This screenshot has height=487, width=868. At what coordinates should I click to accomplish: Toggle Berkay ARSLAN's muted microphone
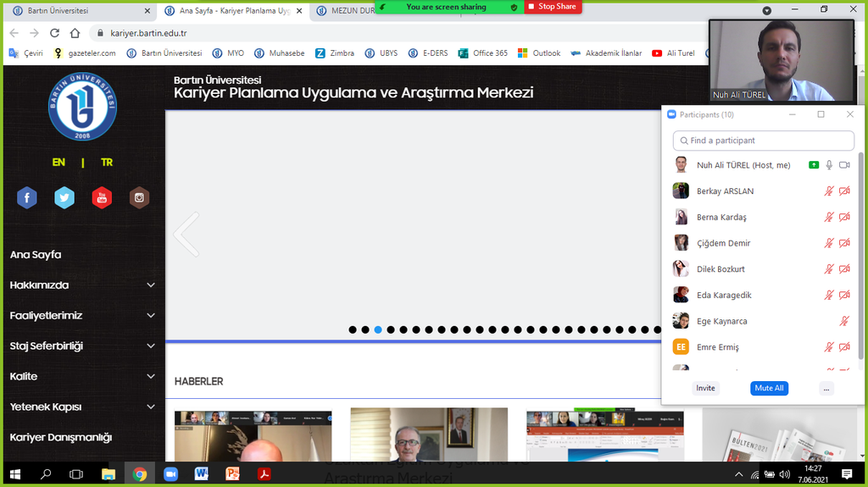click(829, 191)
